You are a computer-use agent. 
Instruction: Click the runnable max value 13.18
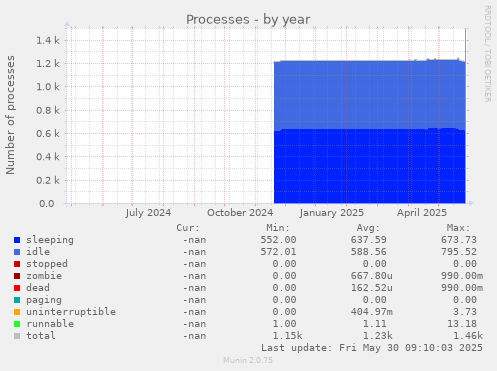462,324
